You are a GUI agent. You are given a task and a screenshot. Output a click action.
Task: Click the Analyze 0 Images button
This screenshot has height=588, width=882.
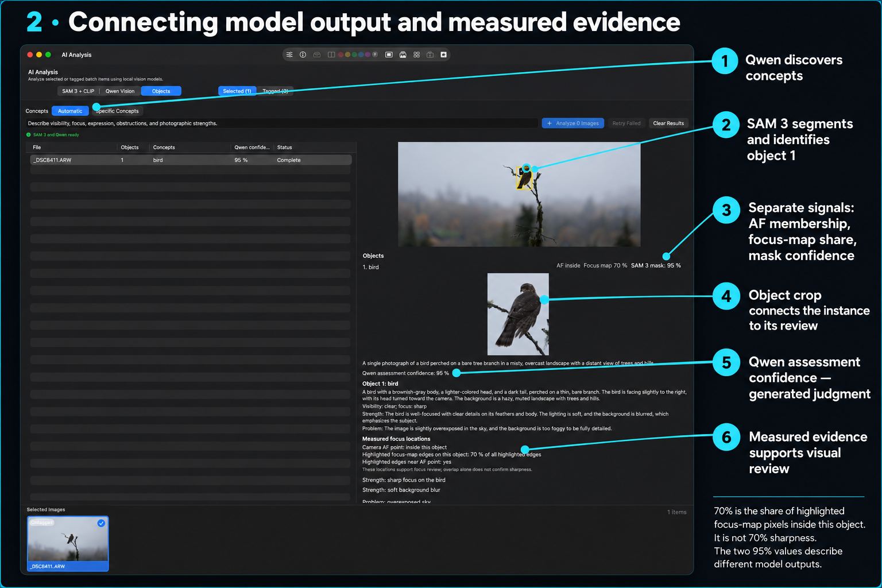coord(572,123)
